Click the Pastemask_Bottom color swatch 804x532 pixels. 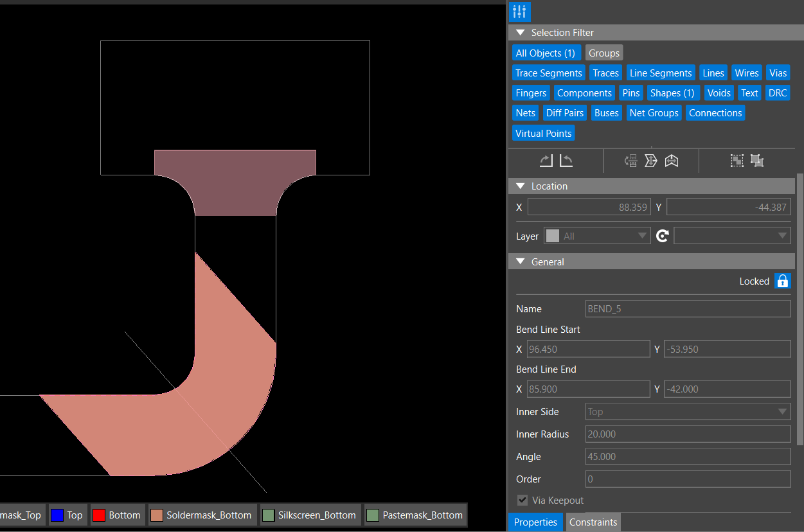(x=373, y=515)
